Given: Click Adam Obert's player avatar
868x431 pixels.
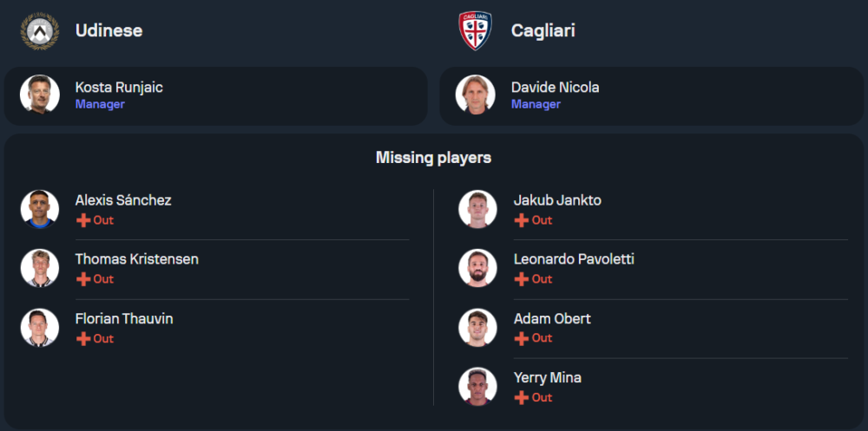Looking at the screenshot, I should click(x=477, y=328).
